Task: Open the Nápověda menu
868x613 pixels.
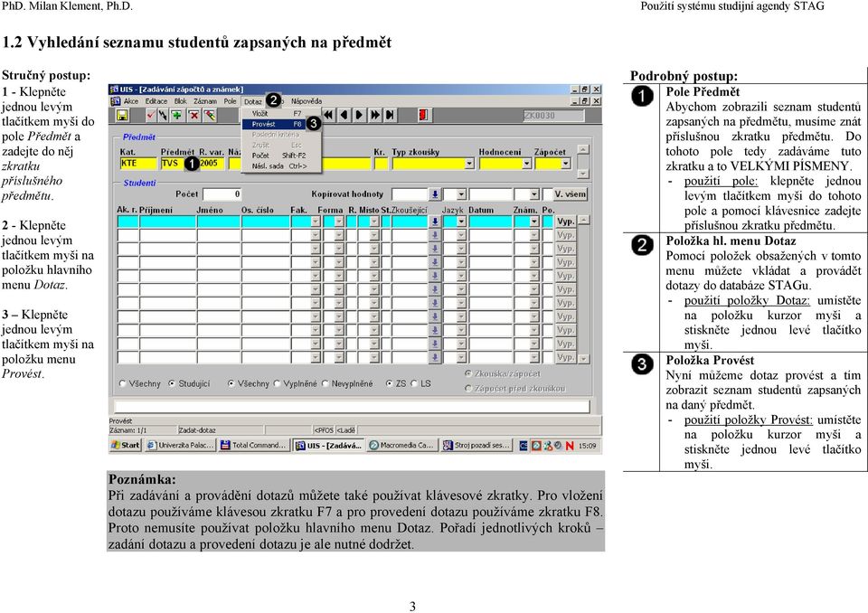Action: [x=307, y=101]
